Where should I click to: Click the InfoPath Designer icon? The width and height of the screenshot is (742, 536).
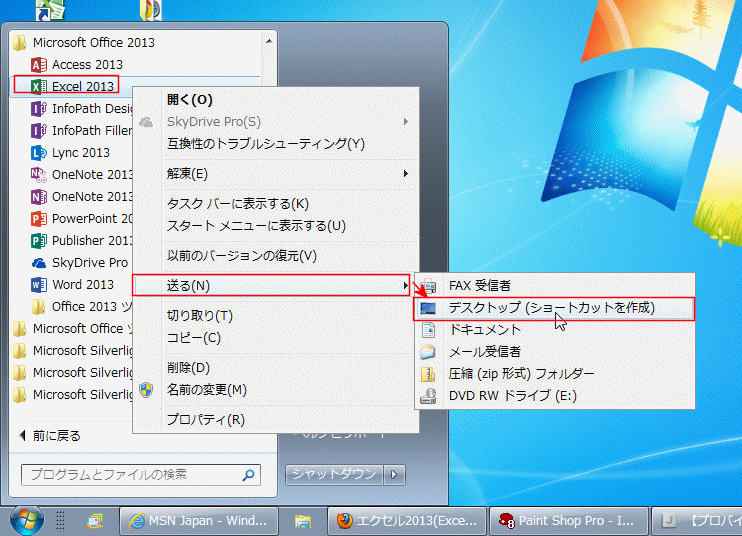[39, 108]
